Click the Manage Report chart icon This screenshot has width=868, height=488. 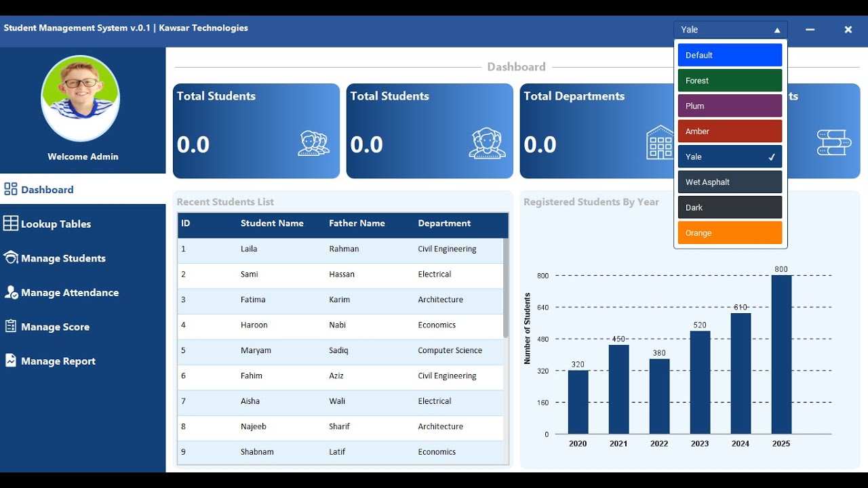click(x=11, y=361)
